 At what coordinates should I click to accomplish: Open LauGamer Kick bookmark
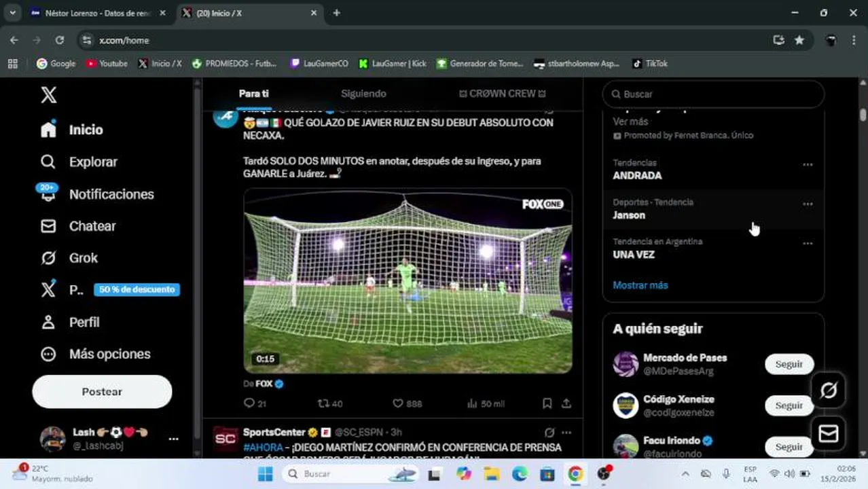coord(393,63)
